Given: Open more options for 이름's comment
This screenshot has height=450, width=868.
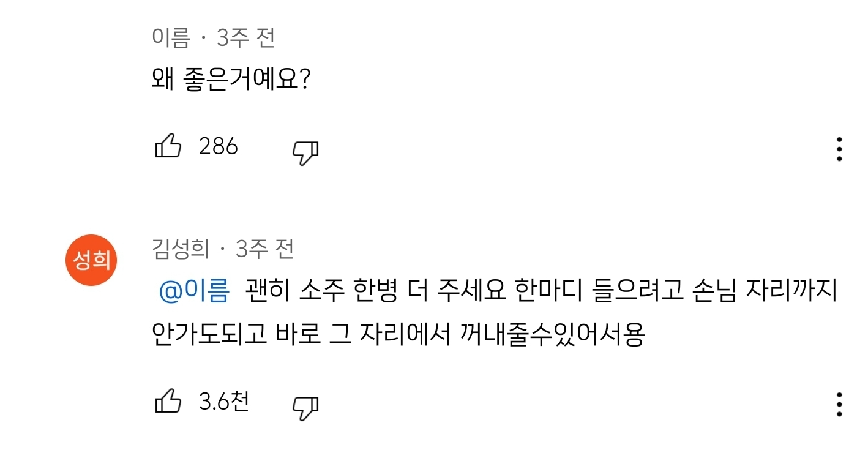Looking at the screenshot, I should 839,149.
